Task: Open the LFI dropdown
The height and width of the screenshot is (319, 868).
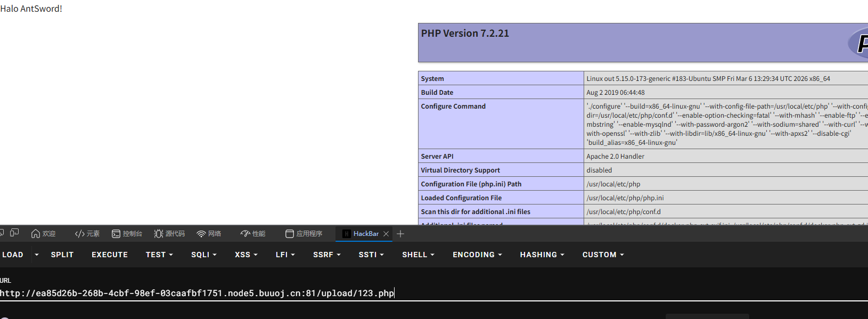Action: (285, 255)
